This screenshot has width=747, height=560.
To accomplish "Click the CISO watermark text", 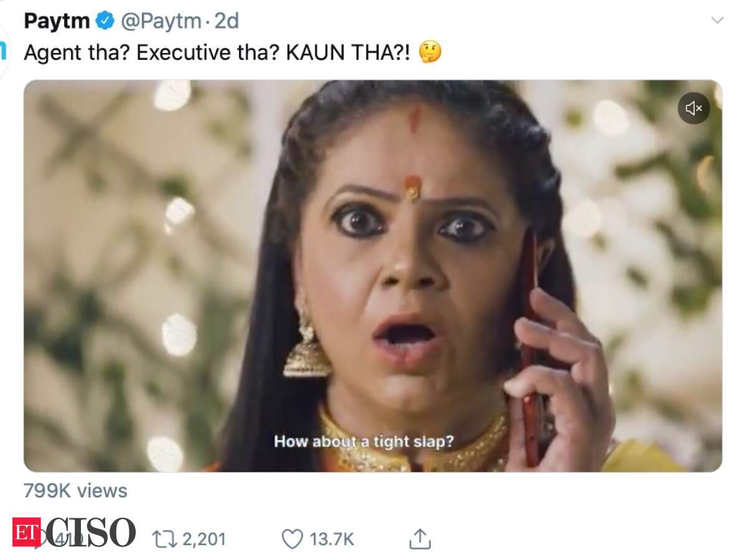I will pyautogui.click(x=90, y=533).
